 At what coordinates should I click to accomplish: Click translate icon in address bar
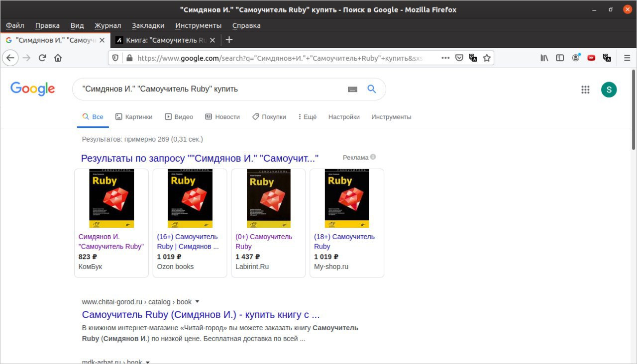point(473,58)
